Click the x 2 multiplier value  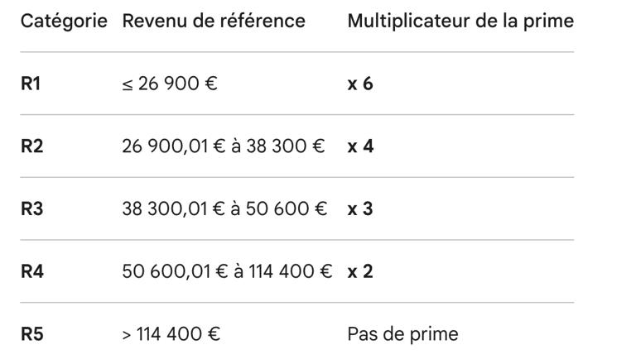pos(360,271)
